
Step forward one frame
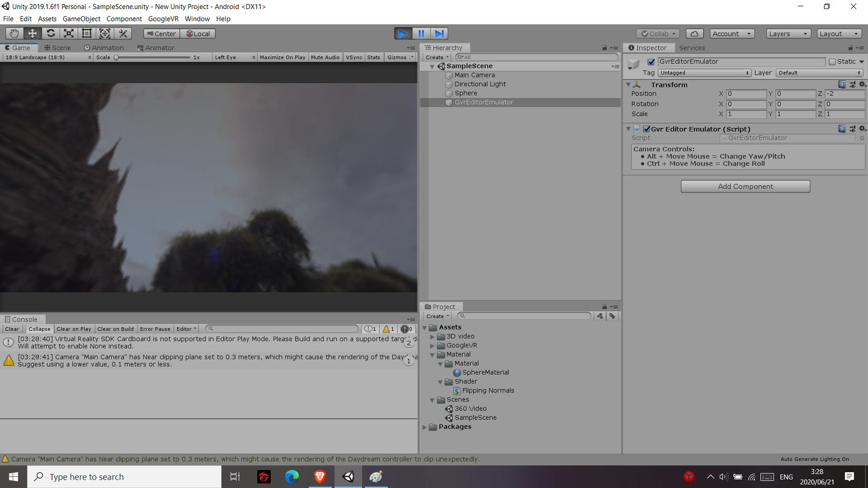pos(439,34)
